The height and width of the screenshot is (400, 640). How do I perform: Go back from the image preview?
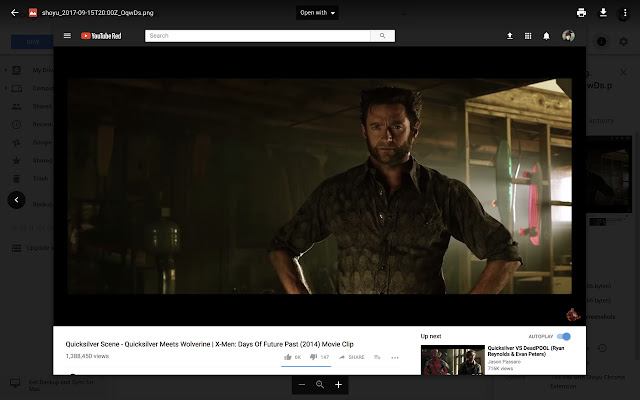tap(15, 13)
